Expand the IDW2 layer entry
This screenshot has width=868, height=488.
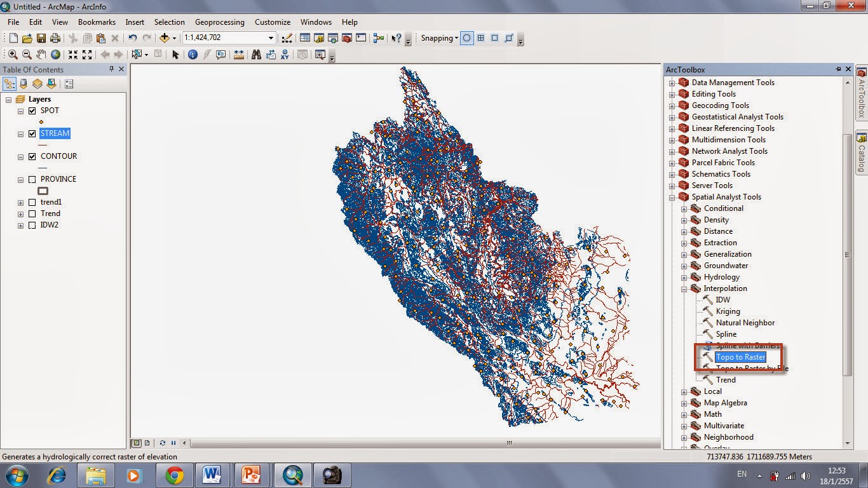click(x=21, y=225)
